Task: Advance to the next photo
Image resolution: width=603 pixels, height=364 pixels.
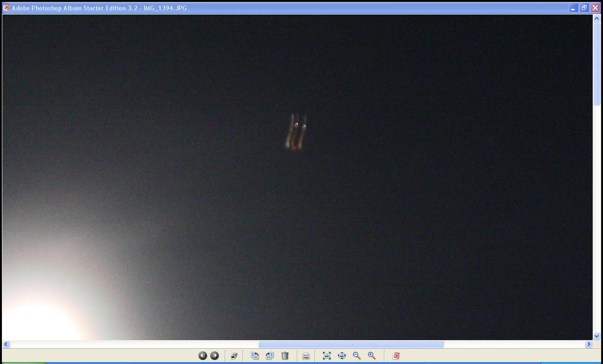Action: (x=214, y=356)
